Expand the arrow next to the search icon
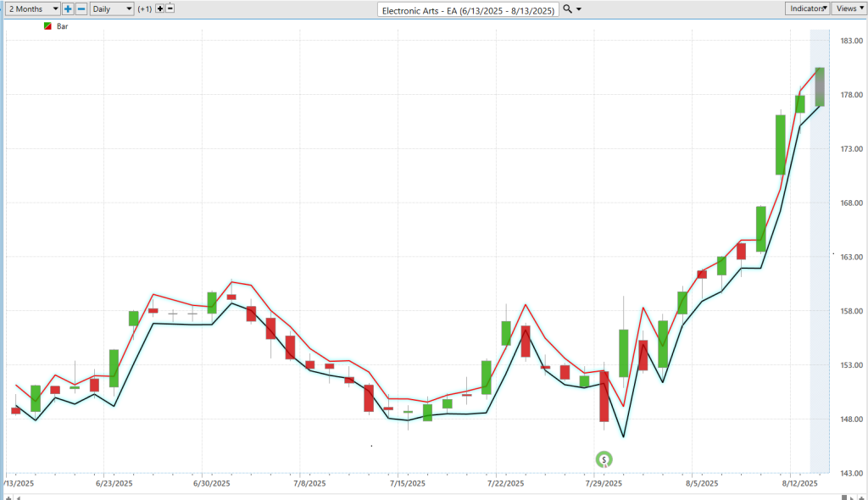Screen dimensions: 868x500 click(x=578, y=9)
